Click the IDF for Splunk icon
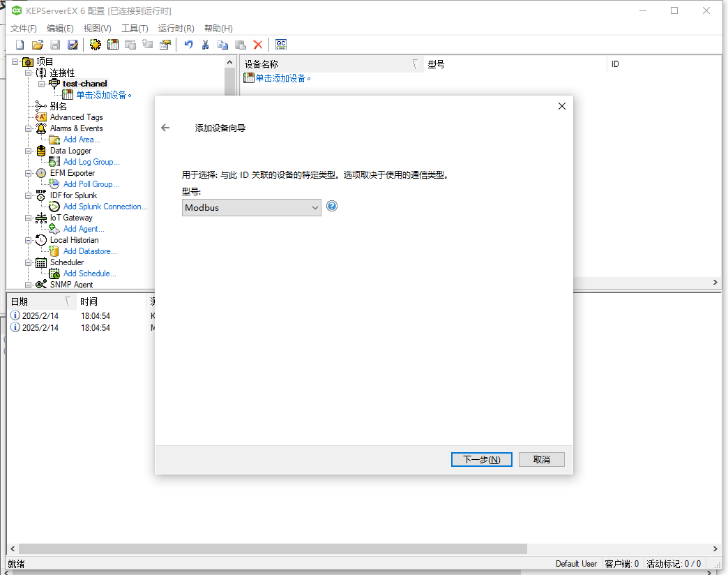 pos(41,195)
